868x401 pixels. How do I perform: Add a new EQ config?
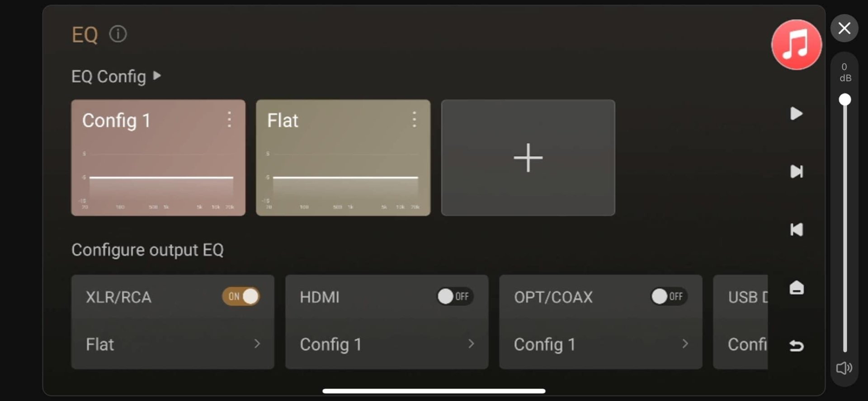(528, 158)
